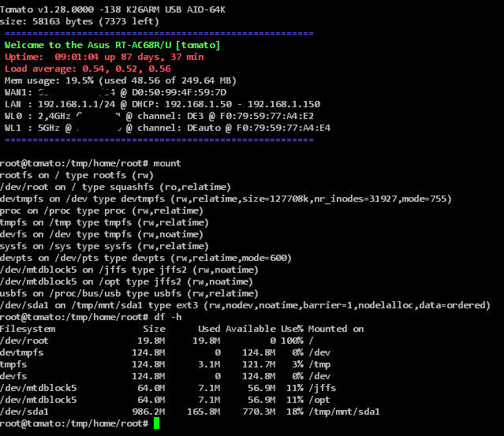The height and width of the screenshot is (436, 504).
Task: Click WL0 MAC F0:79:59:77:A4:E2
Action: 267,116
